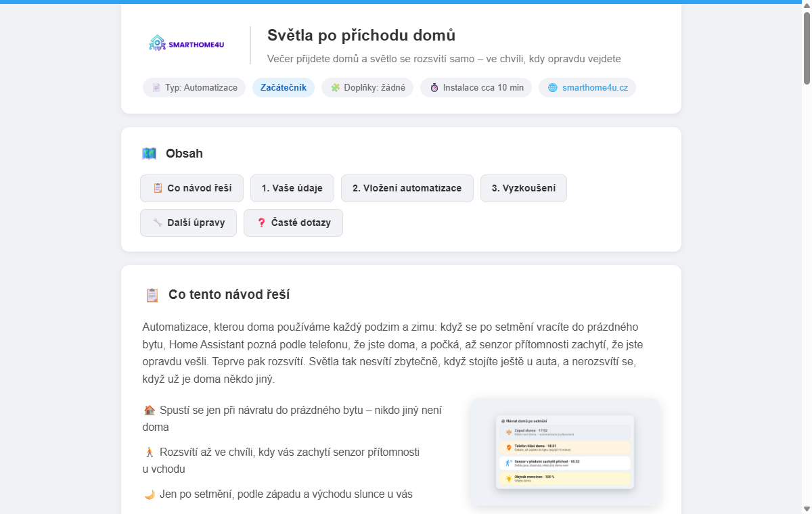Click the puzzle piece icon in Doplňky tag
Screen dimensions: 812x514
point(335,87)
